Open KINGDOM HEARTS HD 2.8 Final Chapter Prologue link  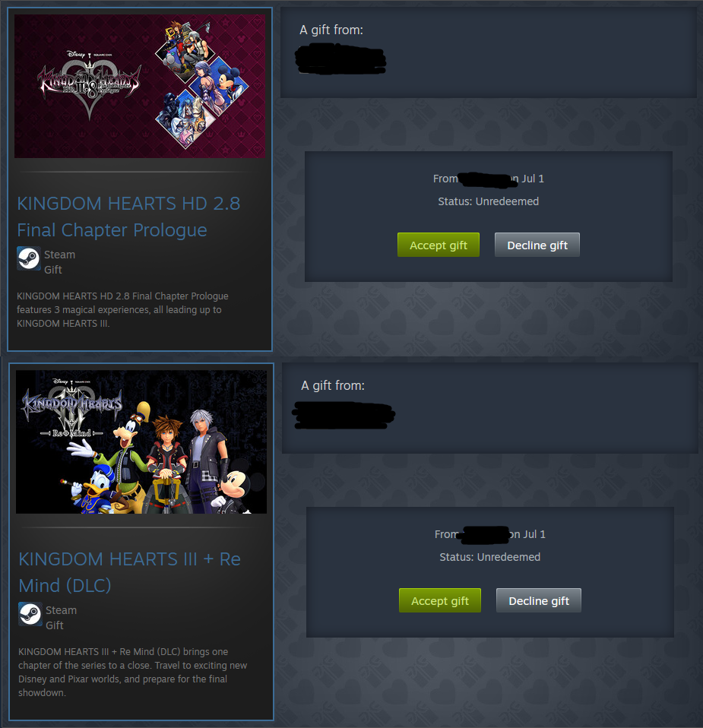pos(128,217)
